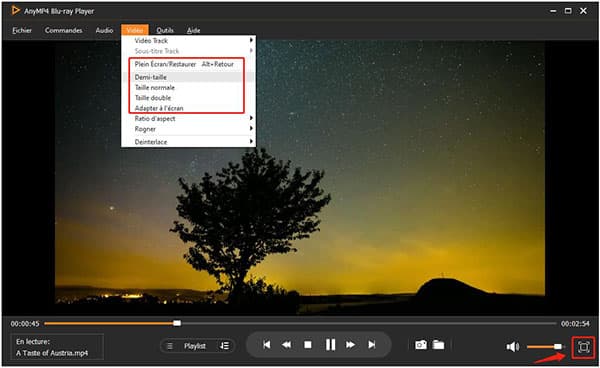This screenshot has width=600, height=368.
Task: Click file name A Taste of Austria.mp4
Action: tap(52, 353)
